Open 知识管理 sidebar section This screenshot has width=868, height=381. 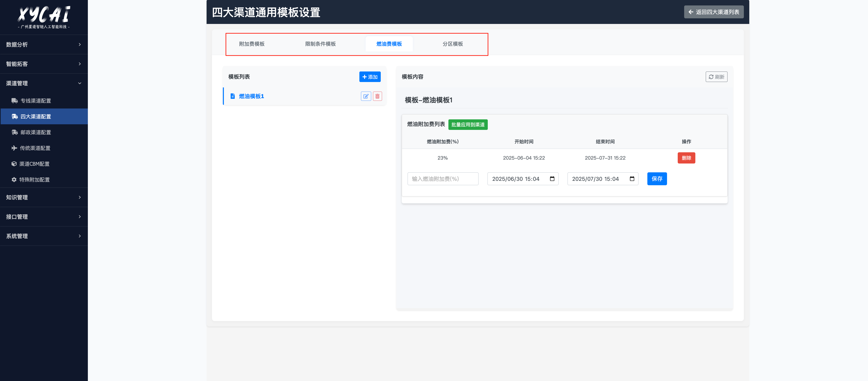[x=44, y=197]
